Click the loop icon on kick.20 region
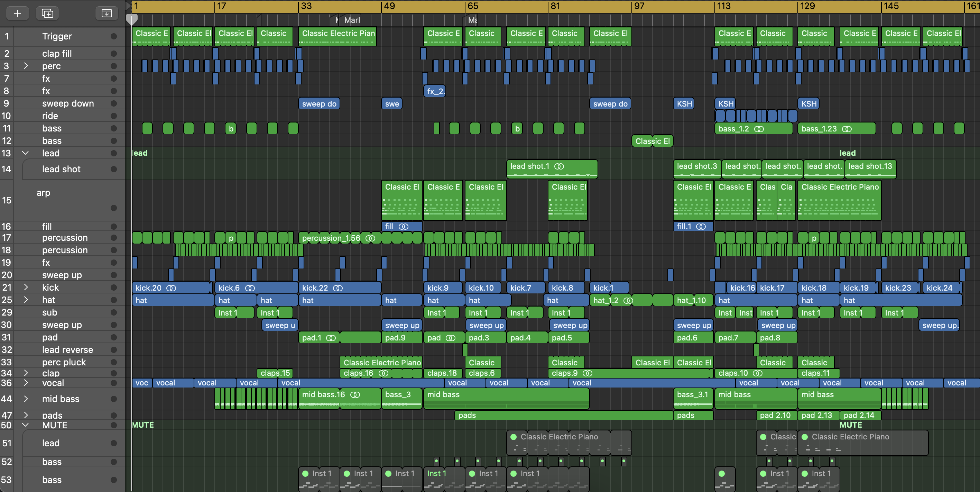 coord(171,288)
